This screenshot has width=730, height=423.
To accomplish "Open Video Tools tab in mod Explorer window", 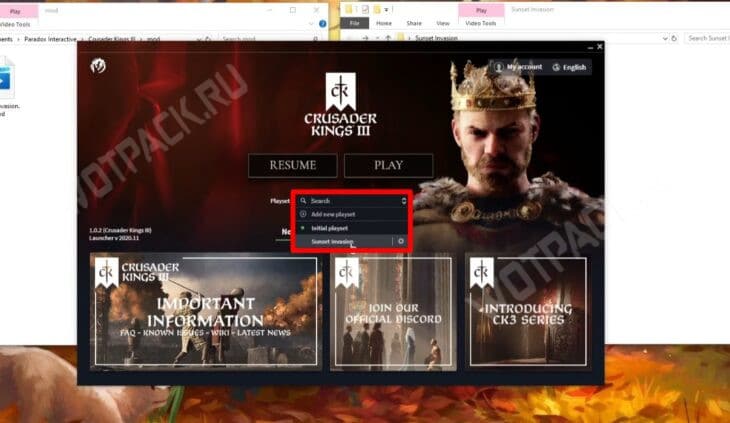I will coord(15,24).
